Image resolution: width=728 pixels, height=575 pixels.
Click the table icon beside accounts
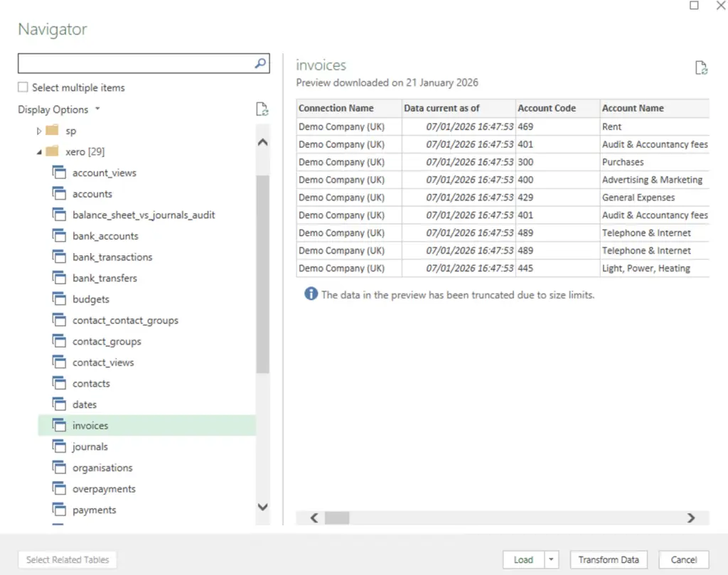59,193
